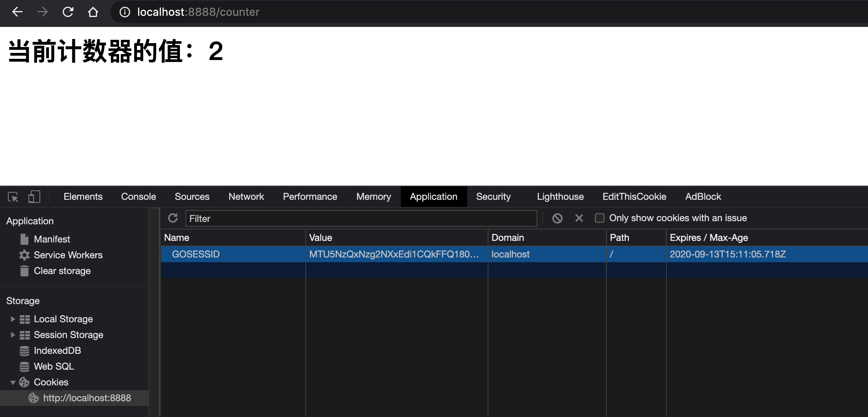Sort cookies by Value column header
This screenshot has width=868, height=417.
click(x=397, y=238)
